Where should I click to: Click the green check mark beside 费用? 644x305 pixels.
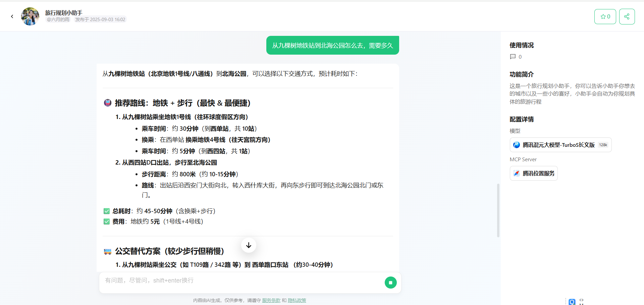pos(107,222)
